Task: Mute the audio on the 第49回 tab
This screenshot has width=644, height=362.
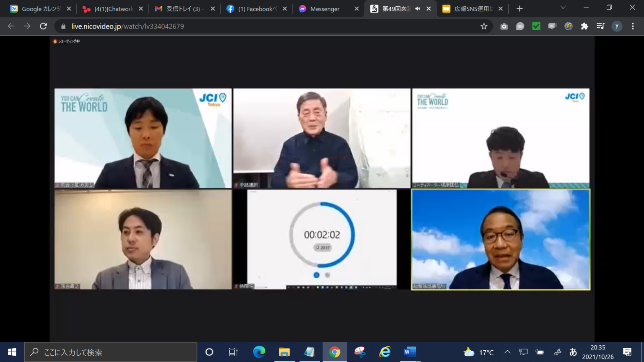Action: click(418, 9)
